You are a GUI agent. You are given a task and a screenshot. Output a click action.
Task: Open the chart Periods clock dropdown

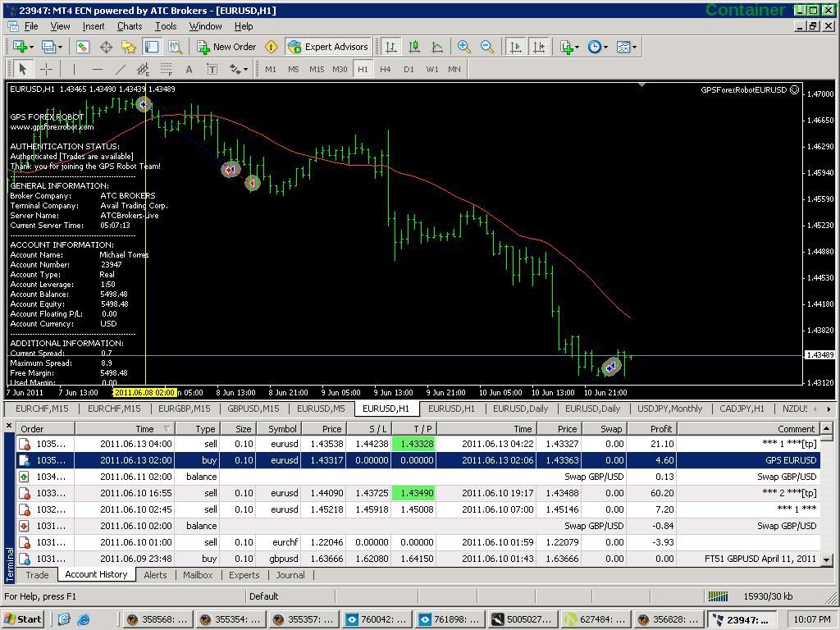click(x=598, y=47)
